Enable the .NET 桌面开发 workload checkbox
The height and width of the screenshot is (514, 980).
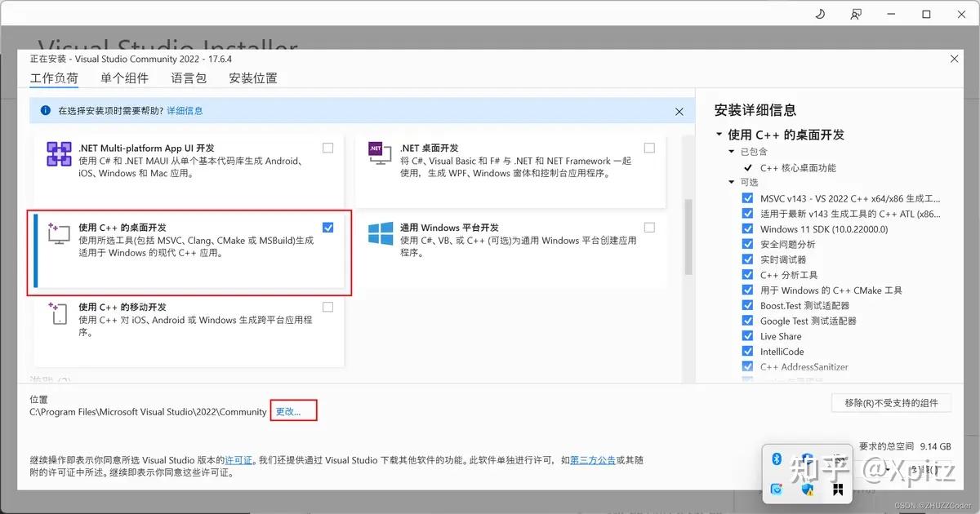[649, 148]
